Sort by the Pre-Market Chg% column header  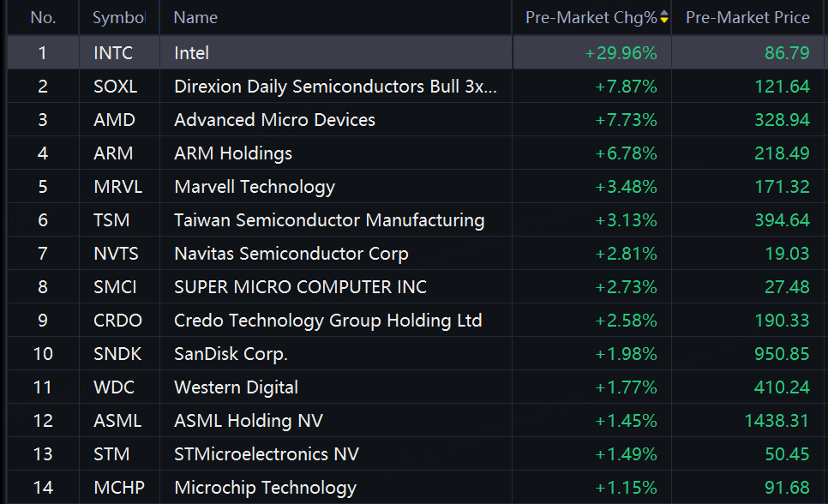(591, 18)
